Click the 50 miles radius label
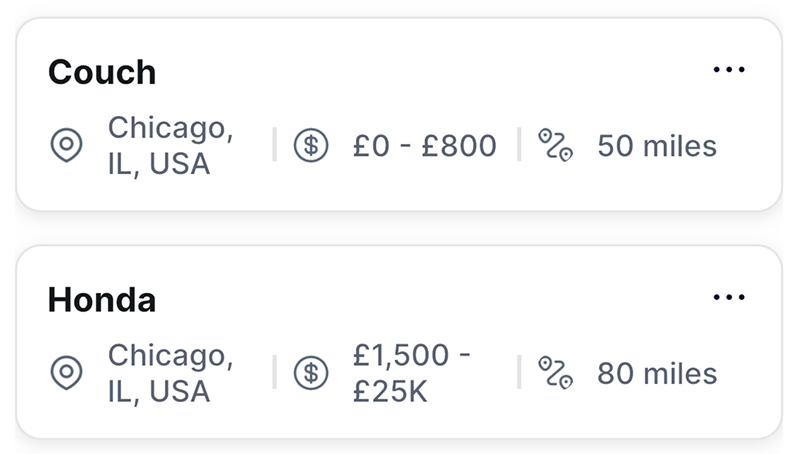798x454 pixels. 657,146
